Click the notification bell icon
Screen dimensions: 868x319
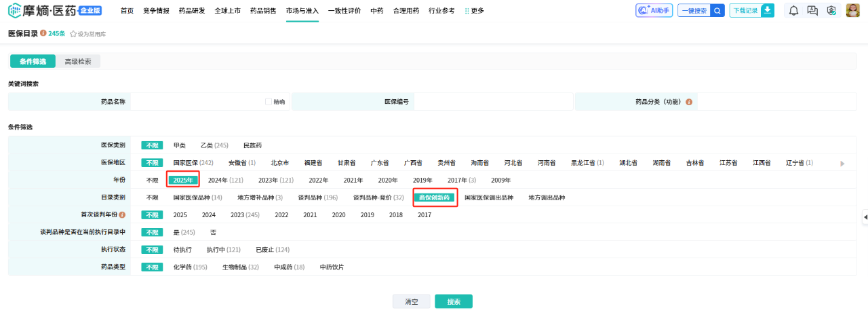pyautogui.click(x=793, y=10)
